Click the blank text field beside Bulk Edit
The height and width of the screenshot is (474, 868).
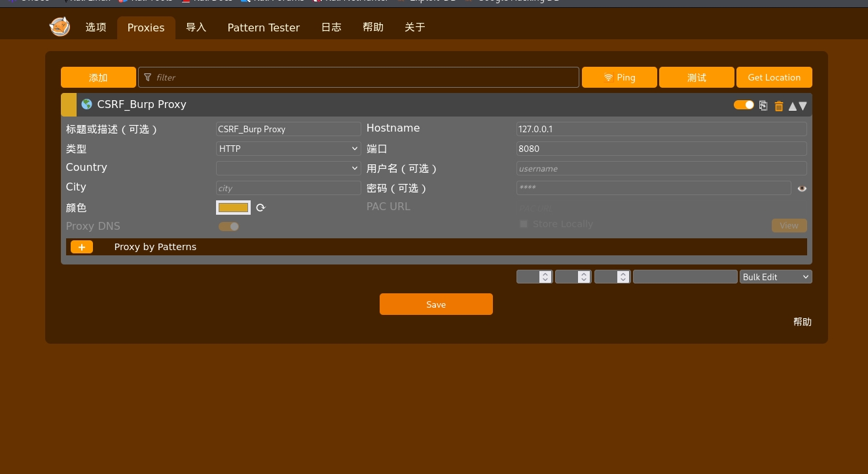[685, 277]
